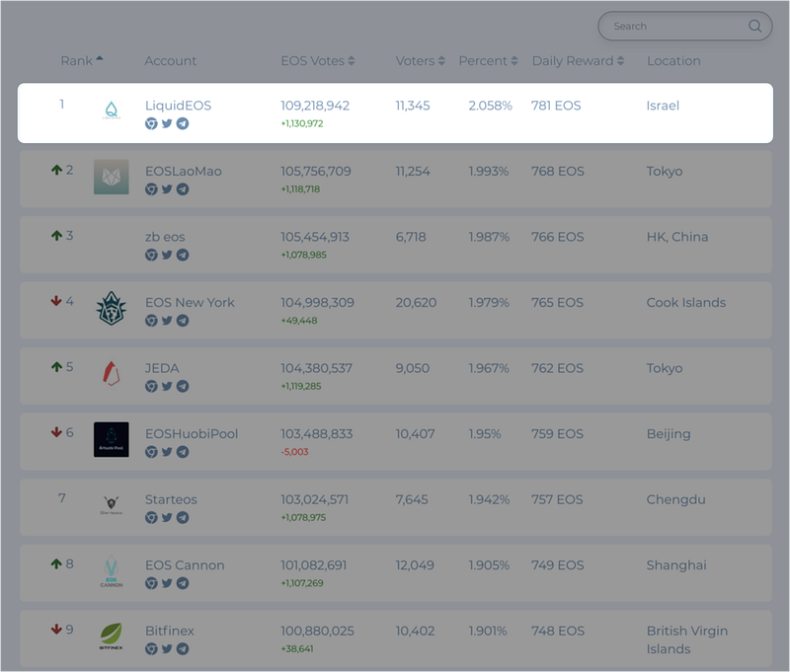Open Starteos Telegram icon
The height and width of the screenshot is (672, 790).
click(183, 518)
